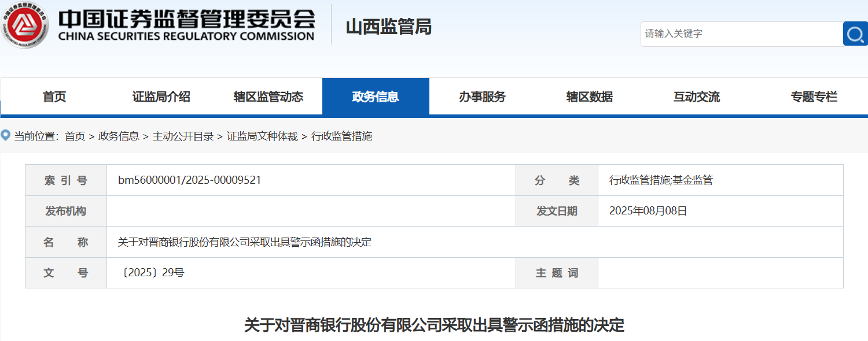The height and width of the screenshot is (341, 868).
Task: Open the 辖区数据 navigation tab
Action: [x=590, y=97]
